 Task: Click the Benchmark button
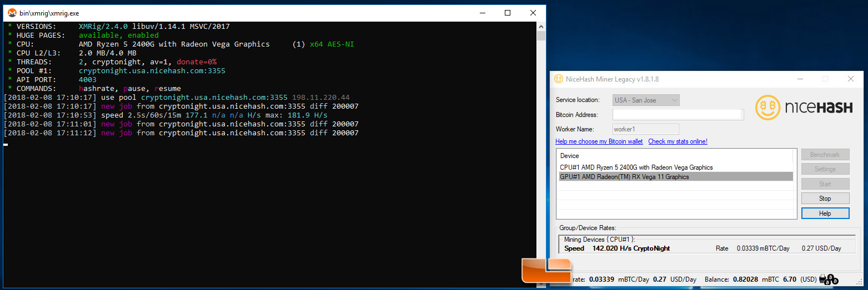825,155
